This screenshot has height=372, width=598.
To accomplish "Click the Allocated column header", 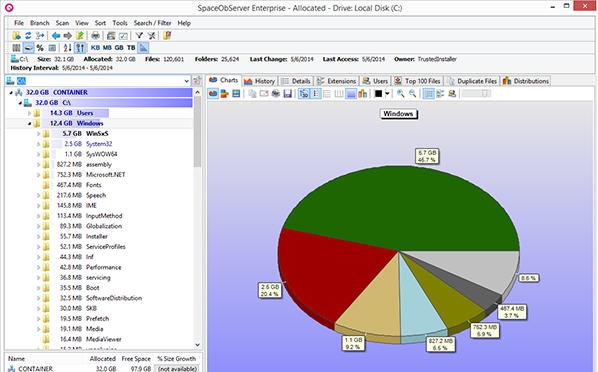I will pos(103,359).
